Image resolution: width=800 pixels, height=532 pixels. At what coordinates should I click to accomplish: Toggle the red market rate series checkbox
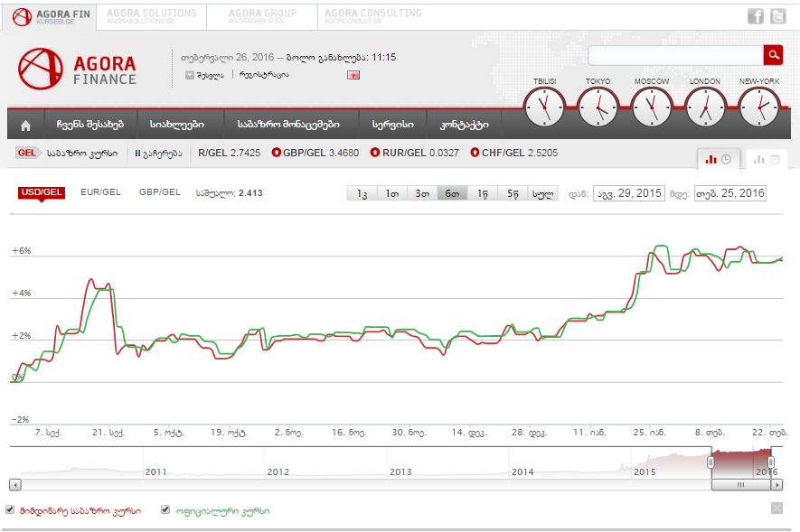click(11, 509)
